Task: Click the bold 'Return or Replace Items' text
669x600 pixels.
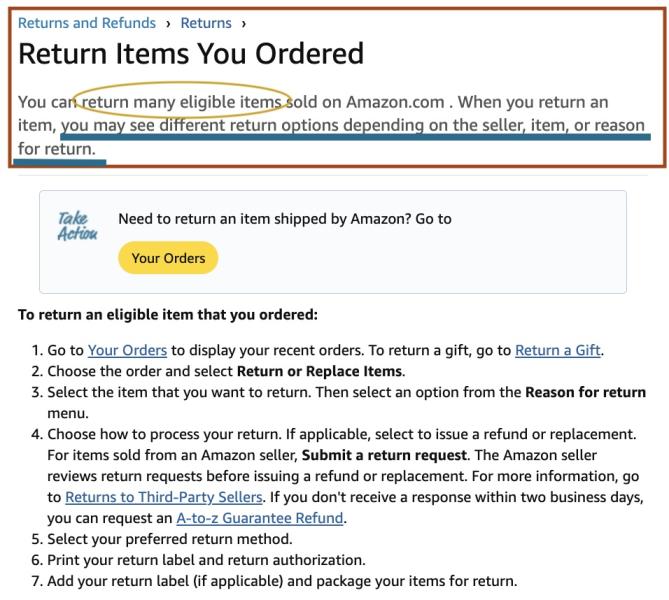Action: pyautogui.click(x=320, y=371)
